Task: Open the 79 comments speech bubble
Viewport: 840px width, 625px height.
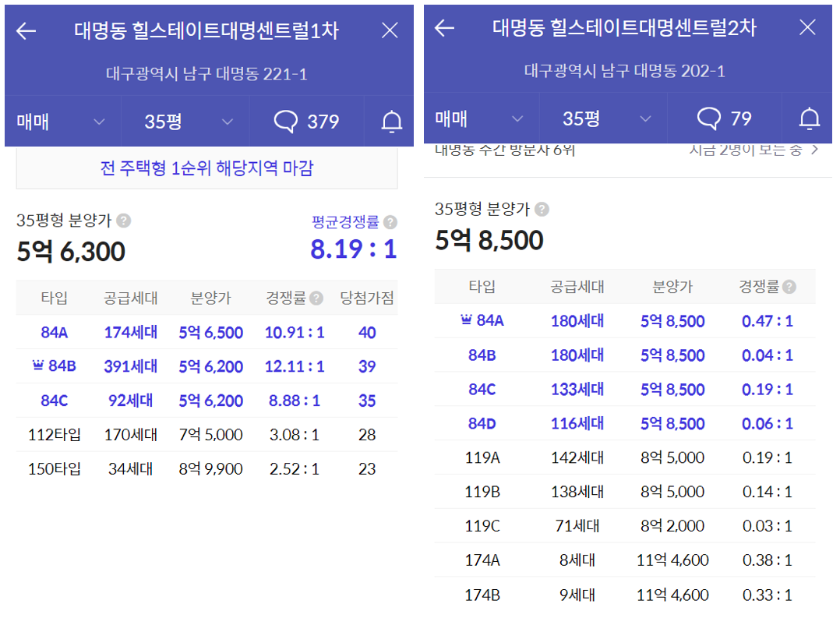Action: [x=725, y=118]
